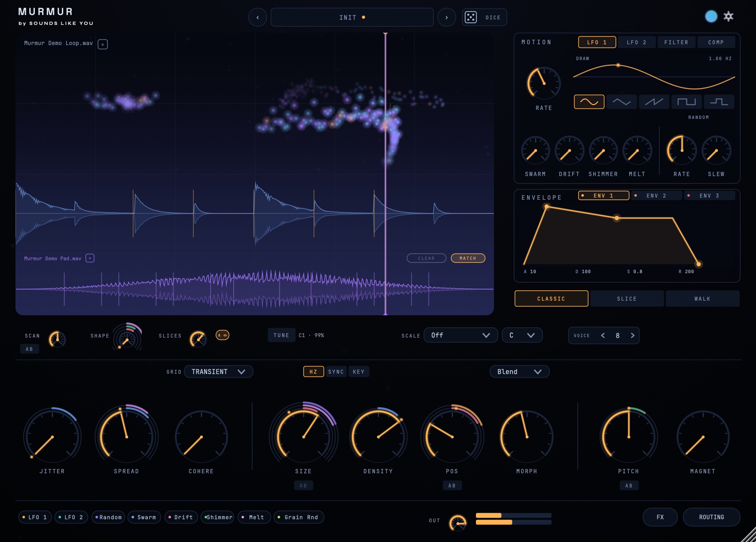Open the FX panel
756x542 pixels.
[x=660, y=517]
